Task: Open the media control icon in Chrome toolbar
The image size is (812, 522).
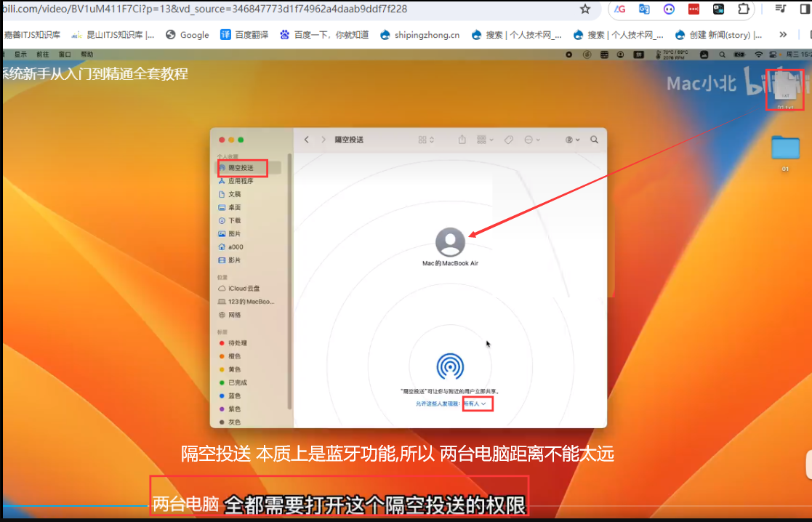Action: 781,9
